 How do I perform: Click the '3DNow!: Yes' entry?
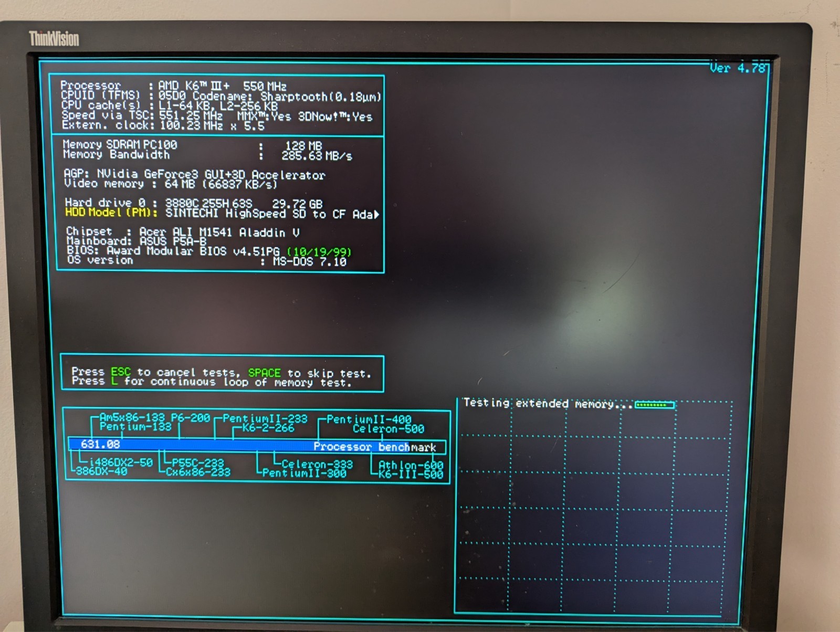(335, 117)
